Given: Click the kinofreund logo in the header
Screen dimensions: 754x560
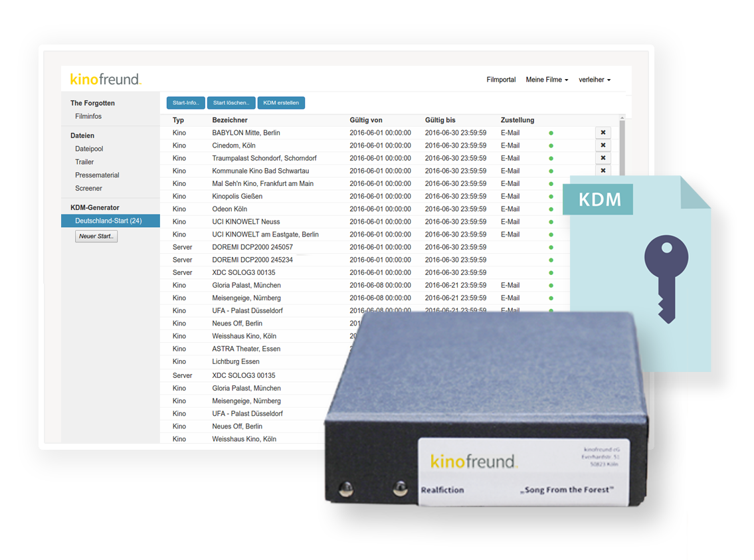Looking at the screenshot, I should point(106,79).
